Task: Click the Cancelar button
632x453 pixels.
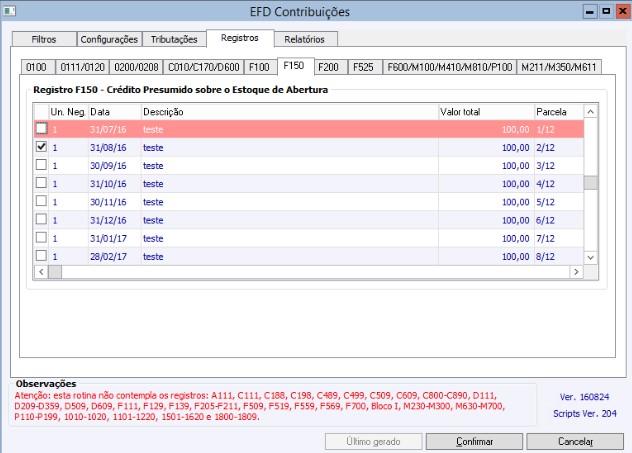Action: point(575,442)
